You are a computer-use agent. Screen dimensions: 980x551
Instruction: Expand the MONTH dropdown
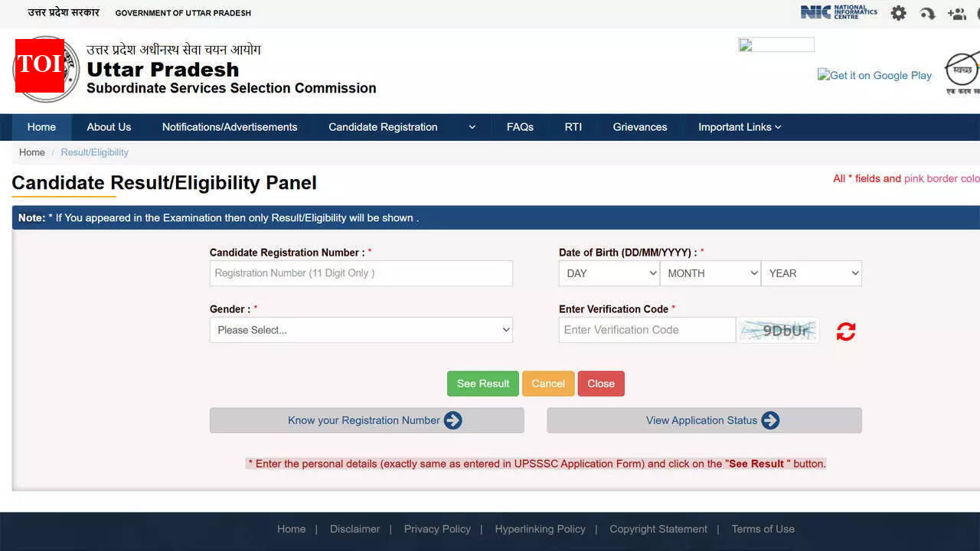tap(710, 273)
